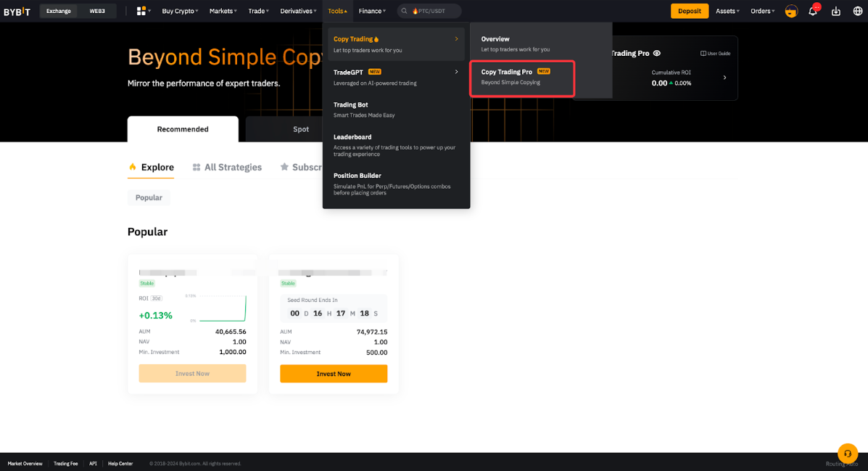The height and width of the screenshot is (471, 868).
Task: Open the apps grid menu icon
Action: point(141,11)
